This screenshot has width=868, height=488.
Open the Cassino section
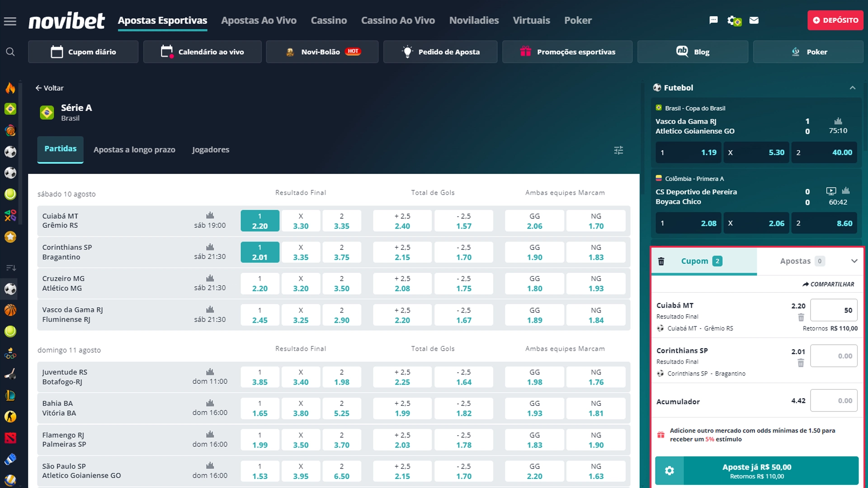(x=329, y=20)
